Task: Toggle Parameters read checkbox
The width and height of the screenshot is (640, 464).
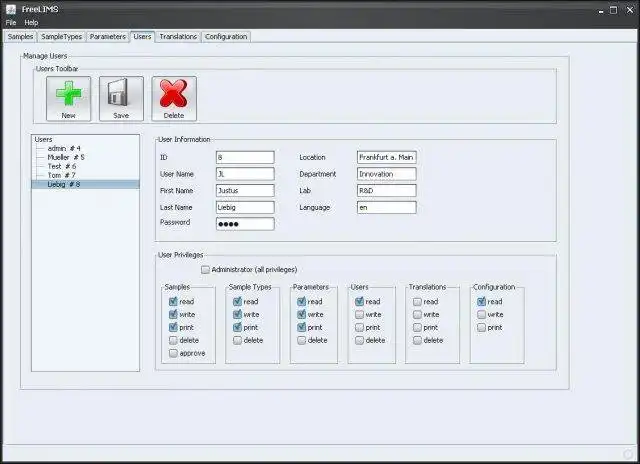Action: (x=302, y=302)
